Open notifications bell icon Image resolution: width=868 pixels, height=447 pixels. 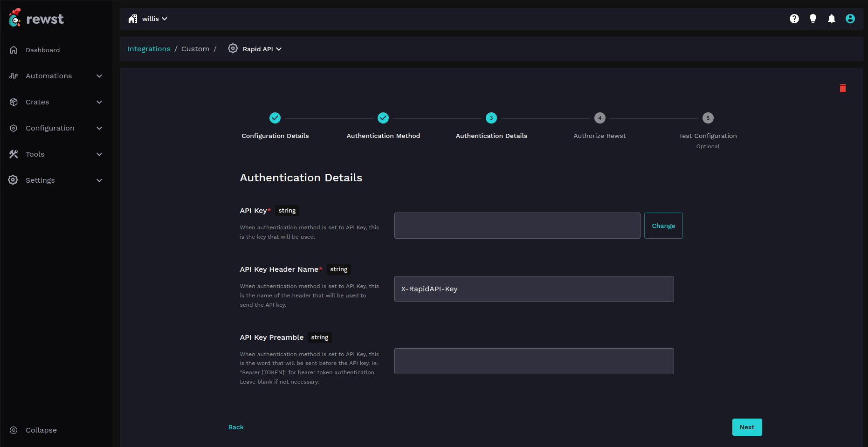point(831,19)
